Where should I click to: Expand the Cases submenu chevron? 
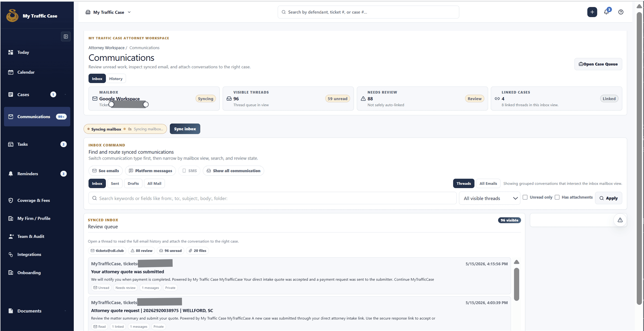pos(65,94)
